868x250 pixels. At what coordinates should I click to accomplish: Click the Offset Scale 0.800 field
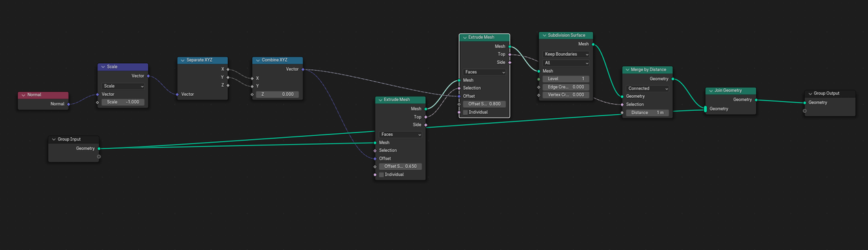pyautogui.click(x=484, y=104)
